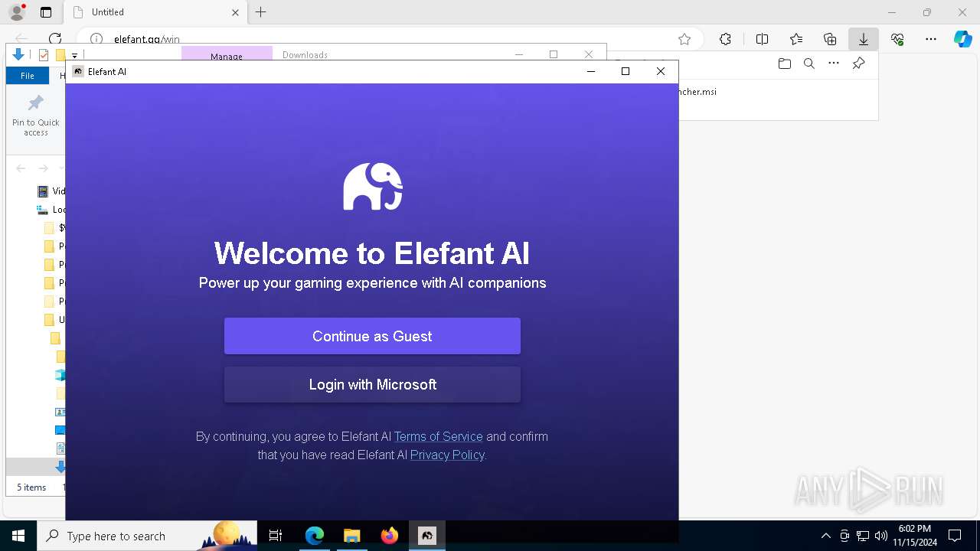Toggle Edge split screen icon
This screenshot has height=551, width=980.
(762, 39)
